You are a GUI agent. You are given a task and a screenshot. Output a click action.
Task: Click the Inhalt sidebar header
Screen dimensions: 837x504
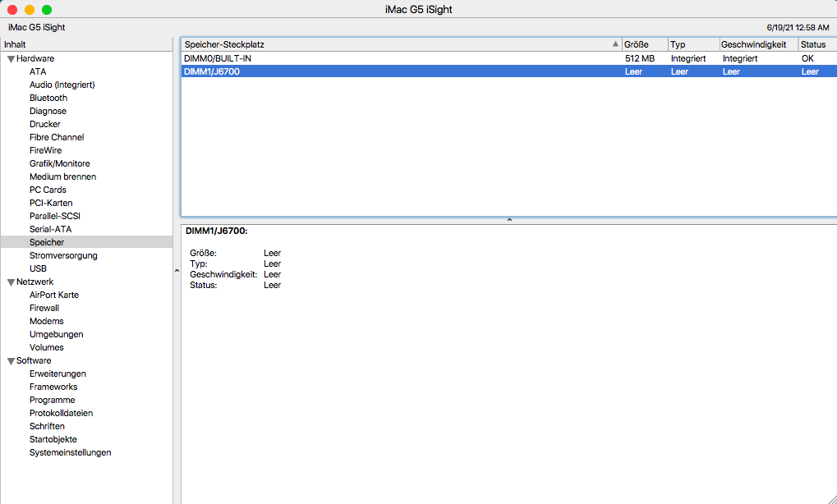coord(86,44)
